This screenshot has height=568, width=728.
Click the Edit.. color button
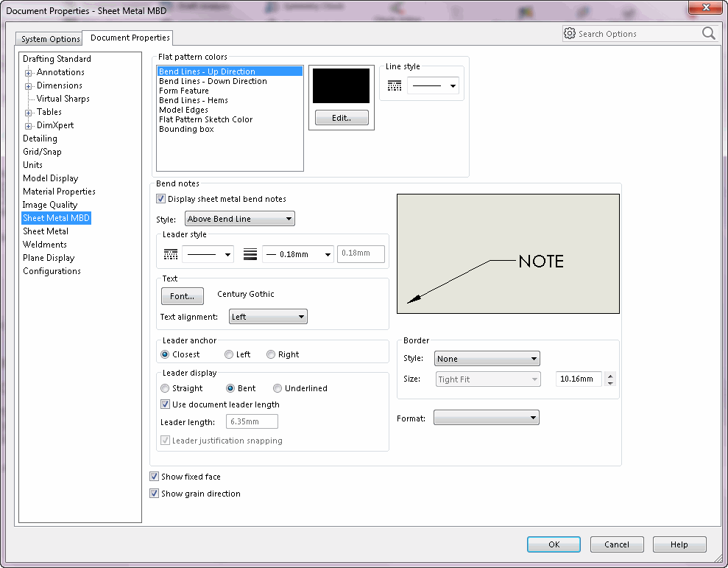(x=342, y=118)
